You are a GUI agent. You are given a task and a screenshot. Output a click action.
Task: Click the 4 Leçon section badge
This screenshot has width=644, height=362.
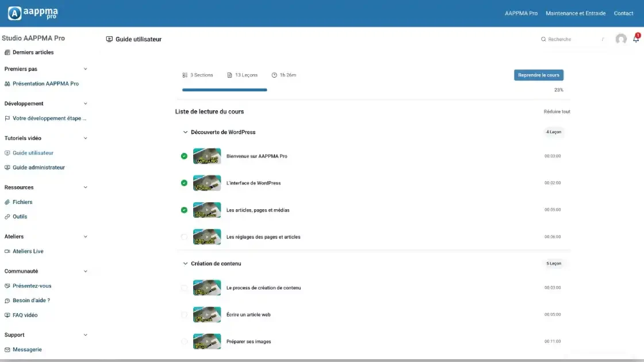(553, 132)
